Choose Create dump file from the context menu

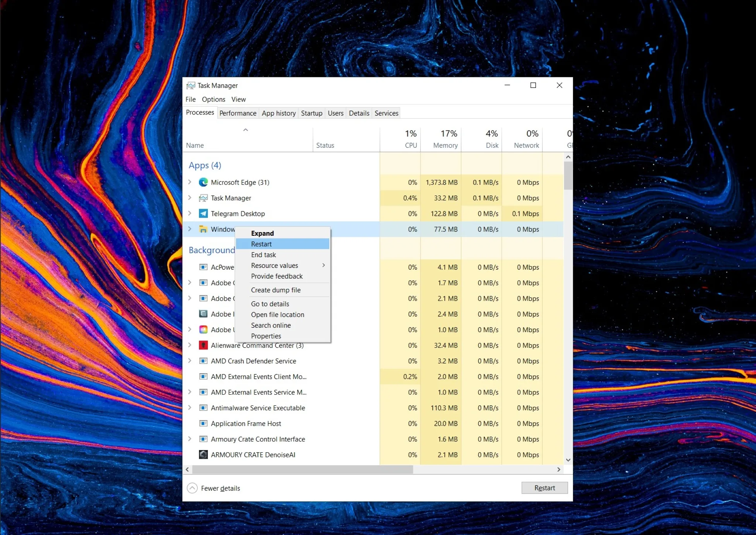tap(276, 290)
